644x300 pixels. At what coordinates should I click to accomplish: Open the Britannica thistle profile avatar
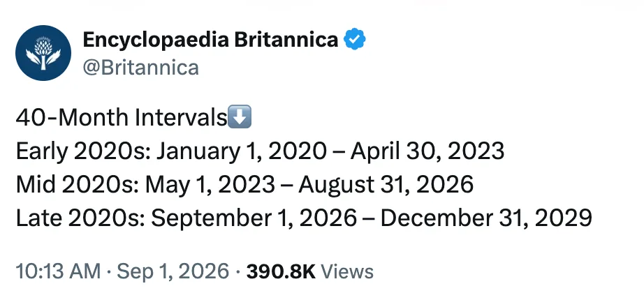coord(43,53)
